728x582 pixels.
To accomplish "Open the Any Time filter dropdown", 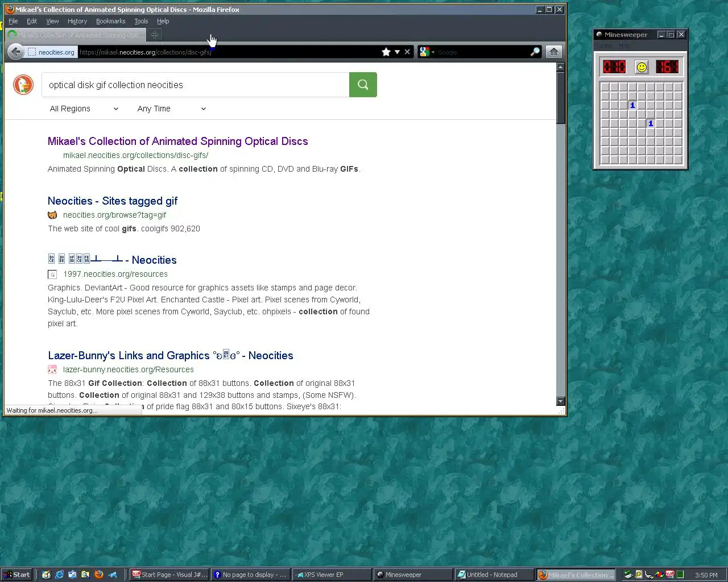I will [x=172, y=109].
